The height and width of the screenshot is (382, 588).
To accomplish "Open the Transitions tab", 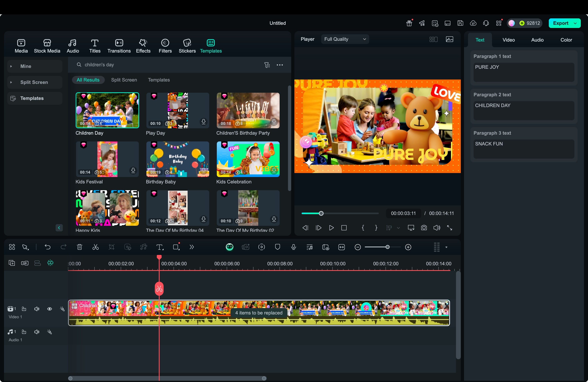I will point(119,46).
